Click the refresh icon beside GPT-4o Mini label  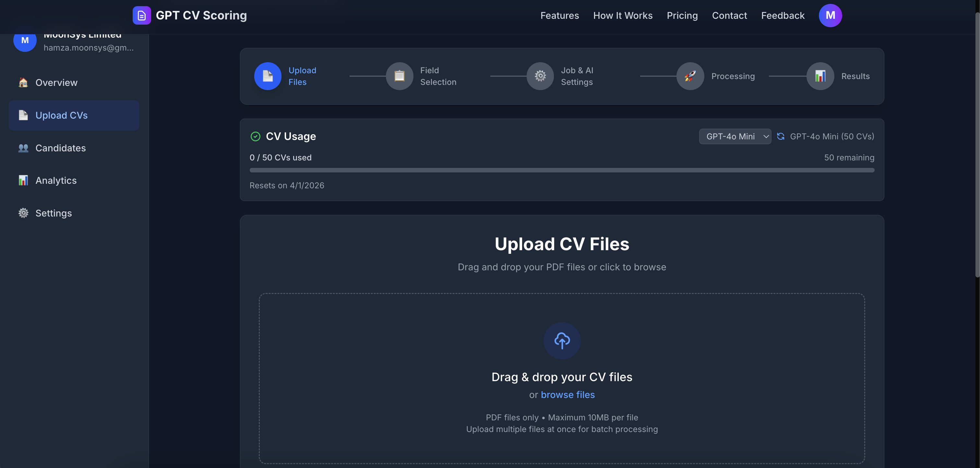[780, 136]
